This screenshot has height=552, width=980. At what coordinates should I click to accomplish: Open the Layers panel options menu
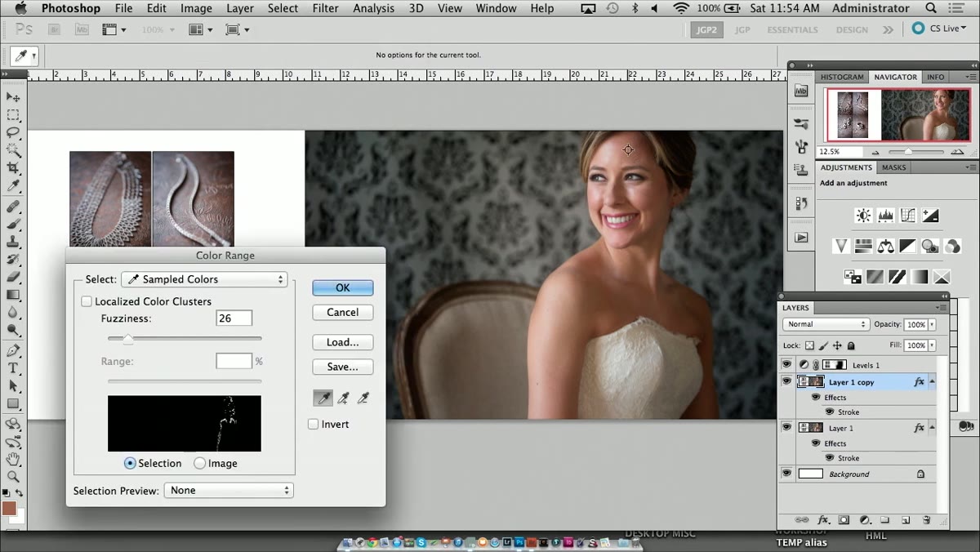click(x=942, y=308)
